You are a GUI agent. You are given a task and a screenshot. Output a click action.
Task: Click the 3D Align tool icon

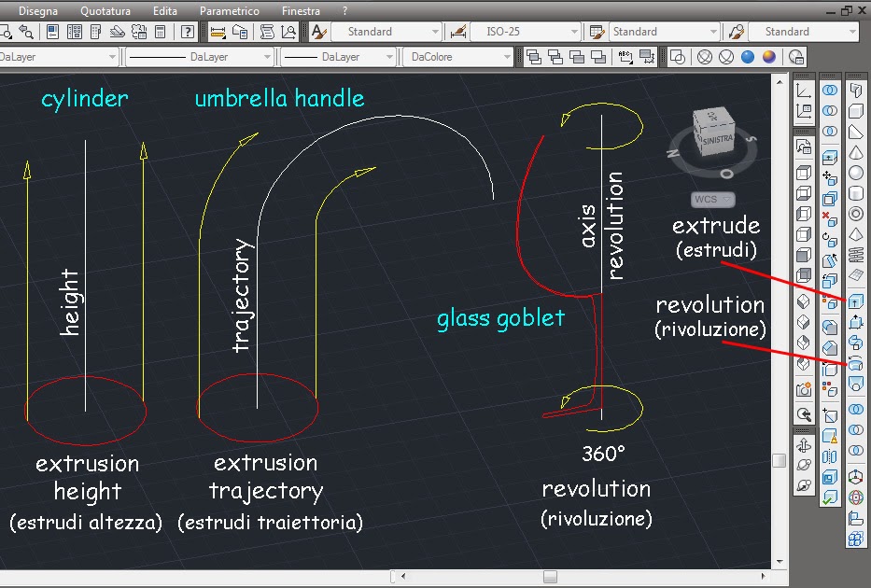tap(855, 518)
